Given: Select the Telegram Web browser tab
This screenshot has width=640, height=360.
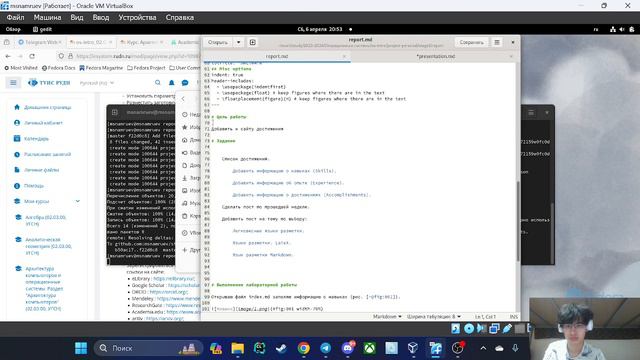Looking at the screenshot, I should [40, 42].
